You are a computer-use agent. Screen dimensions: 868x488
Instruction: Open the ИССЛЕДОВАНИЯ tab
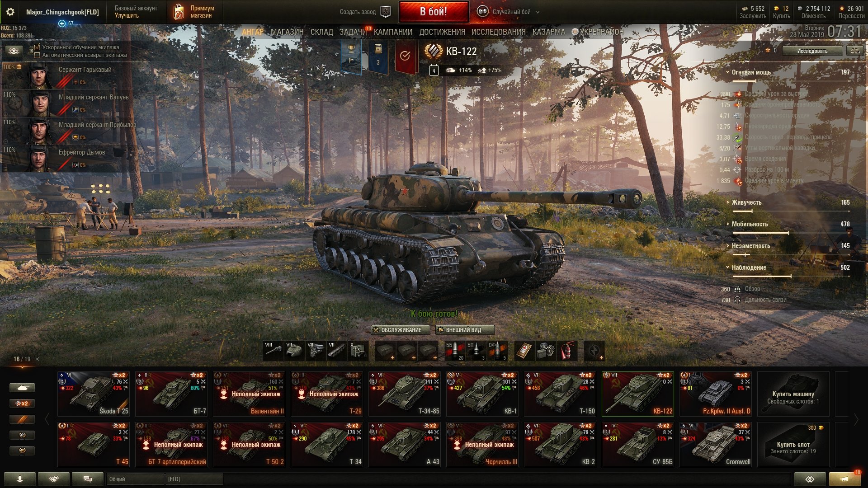tap(499, 32)
